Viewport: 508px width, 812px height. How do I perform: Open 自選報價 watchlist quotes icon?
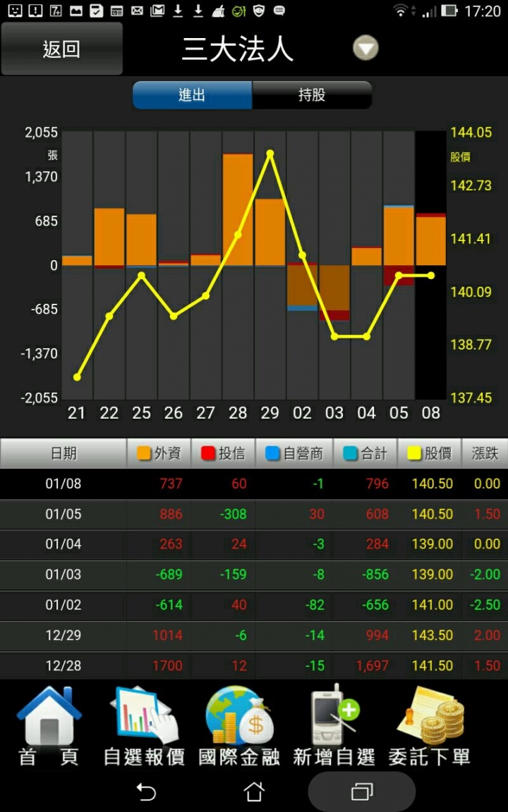[x=144, y=727]
